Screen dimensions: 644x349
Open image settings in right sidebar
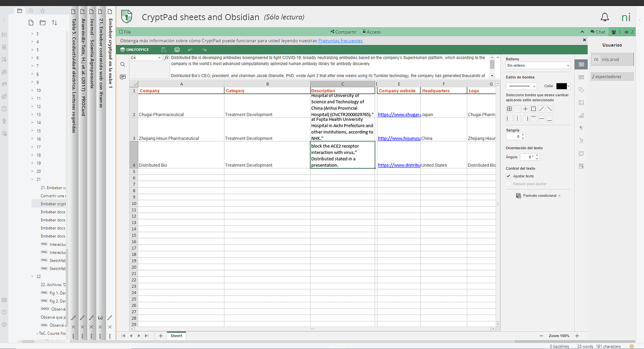[581, 102]
